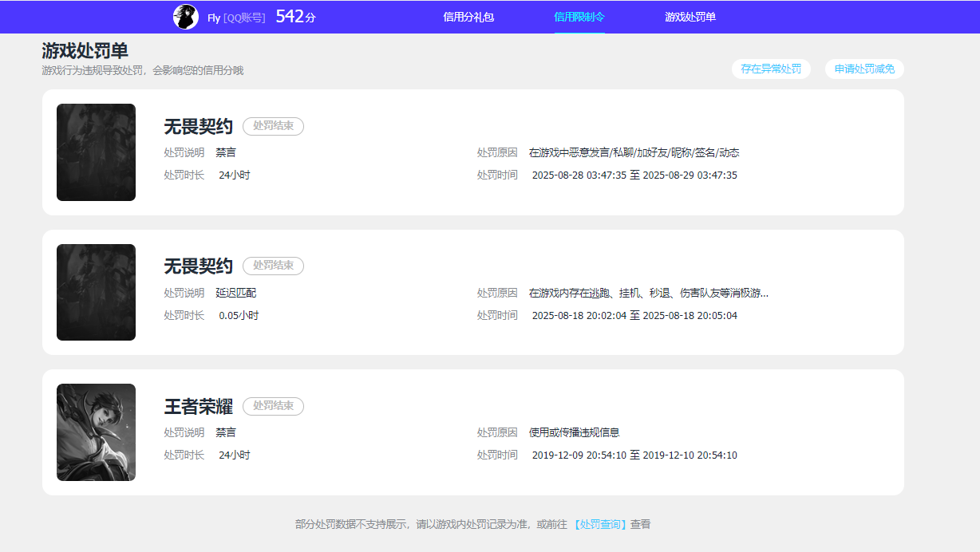
Task: Switch to the 信用分礼包 tab
Action: (x=468, y=16)
